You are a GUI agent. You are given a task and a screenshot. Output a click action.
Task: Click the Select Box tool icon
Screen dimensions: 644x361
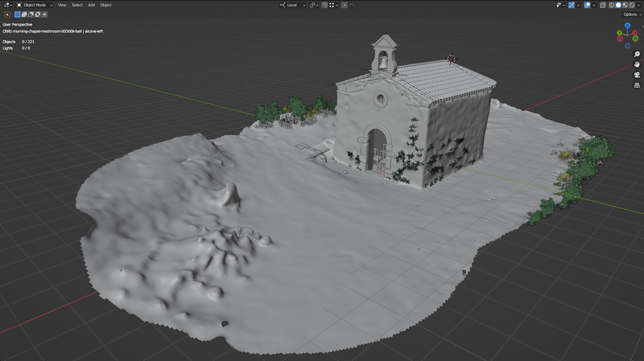tap(7, 15)
